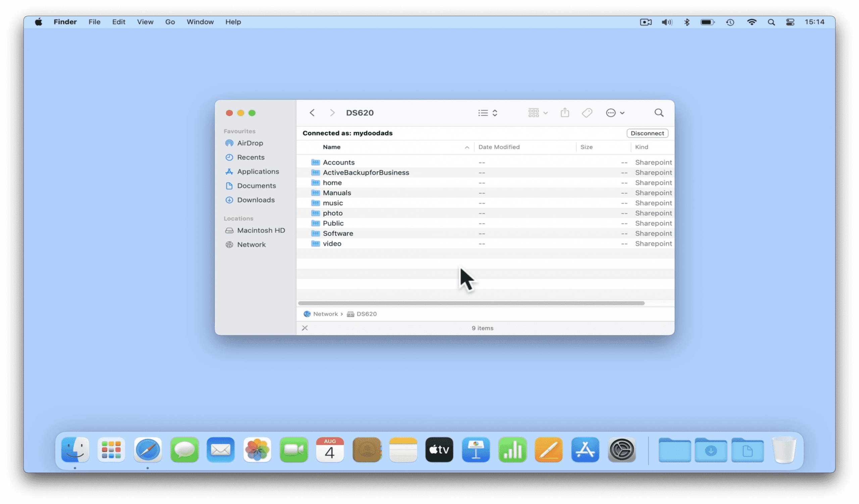This screenshot has width=859, height=504.
Task: Click the Finder window search icon
Action: pyautogui.click(x=659, y=113)
